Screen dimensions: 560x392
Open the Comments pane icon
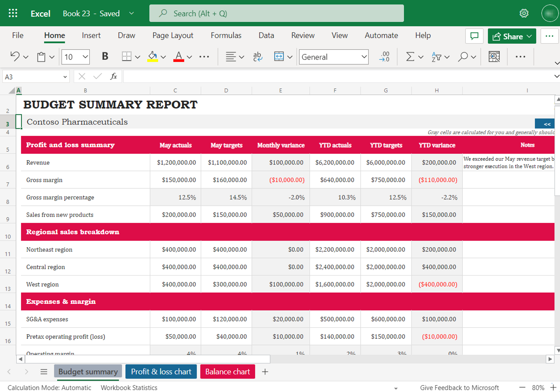tap(474, 36)
